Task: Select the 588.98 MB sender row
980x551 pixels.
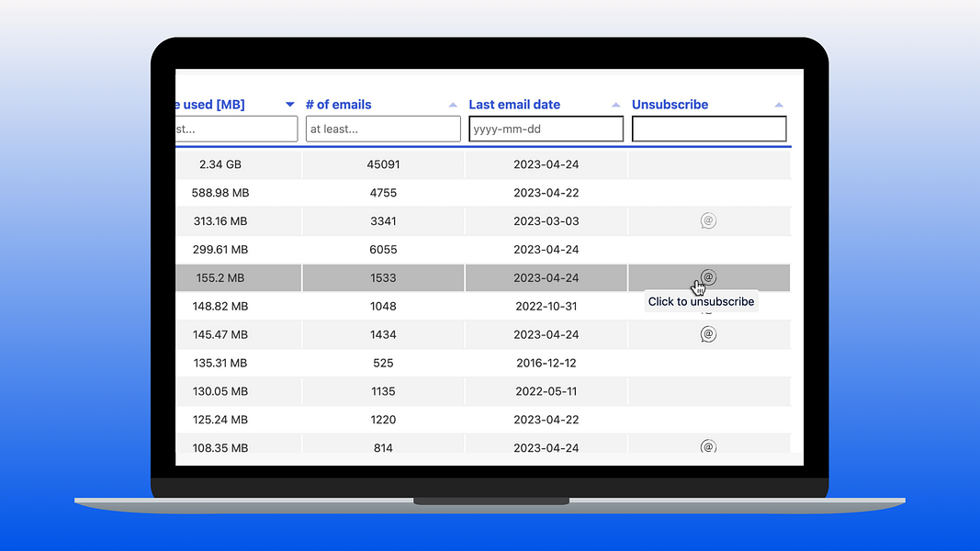Action: point(239,193)
